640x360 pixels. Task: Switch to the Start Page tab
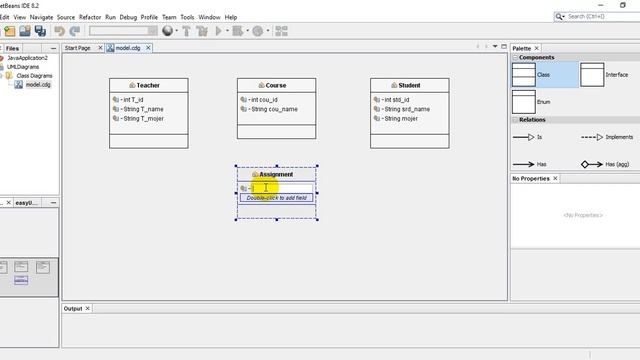78,48
